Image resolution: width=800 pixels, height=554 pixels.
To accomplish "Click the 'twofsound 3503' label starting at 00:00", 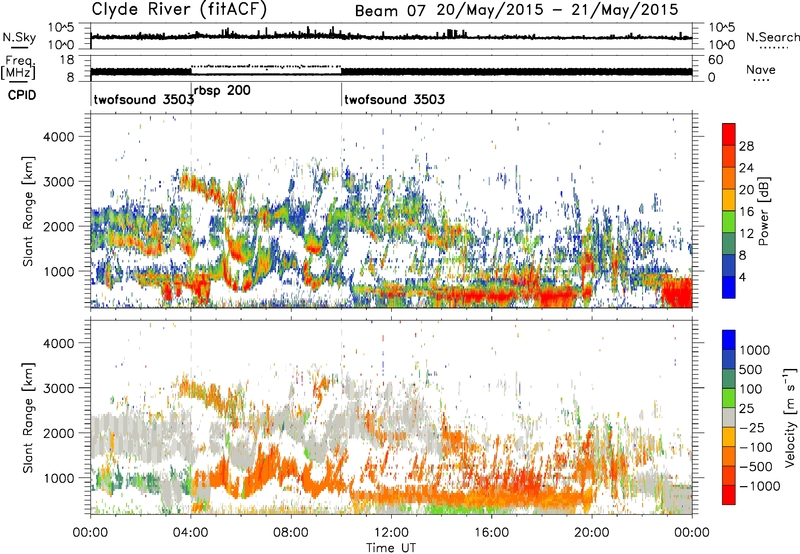I will [x=143, y=99].
